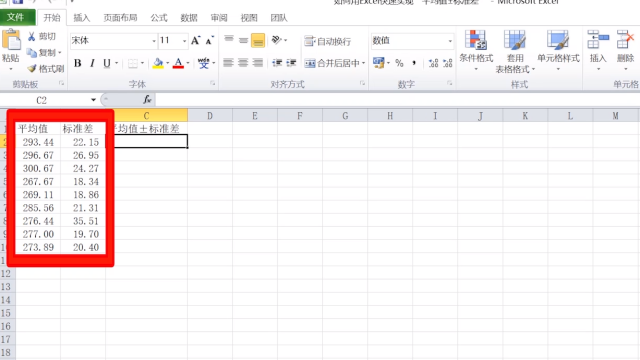The height and width of the screenshot is (360, 640).
Task: Decrease decimal places
Action: pos(448,63)
